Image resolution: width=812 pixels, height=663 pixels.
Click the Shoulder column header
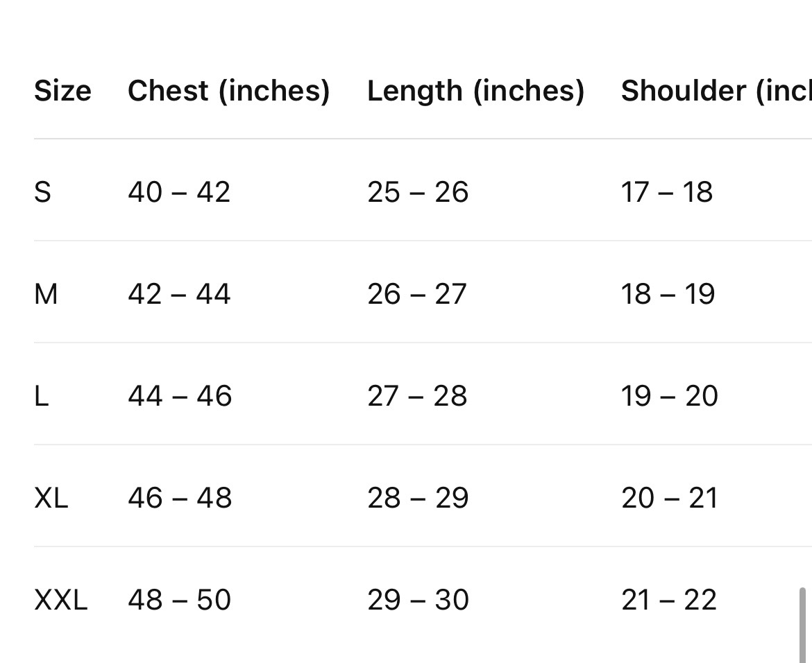click(716, 92)
